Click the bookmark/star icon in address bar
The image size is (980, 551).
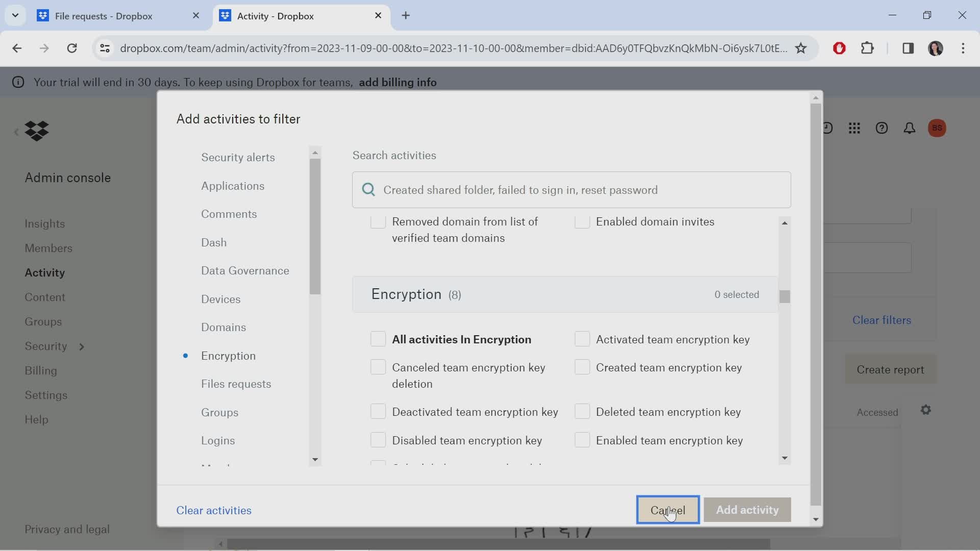coord(801,48)
